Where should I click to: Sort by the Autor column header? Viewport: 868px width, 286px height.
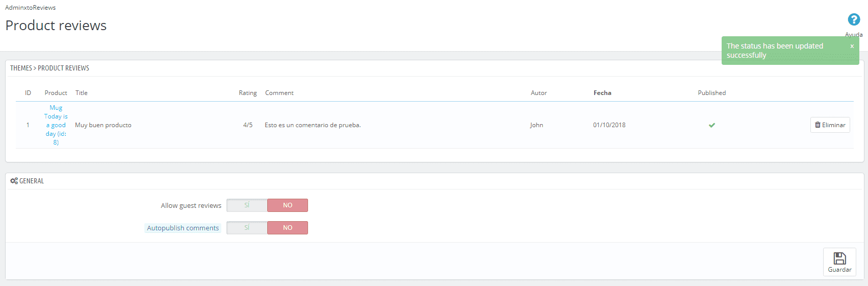(x=539, y=93)
